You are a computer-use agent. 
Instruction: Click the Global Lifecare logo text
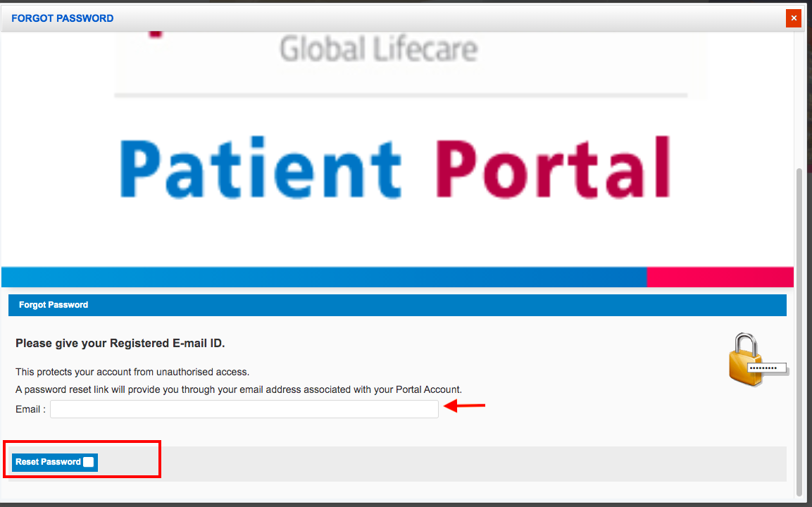click(x=379, y=50)
